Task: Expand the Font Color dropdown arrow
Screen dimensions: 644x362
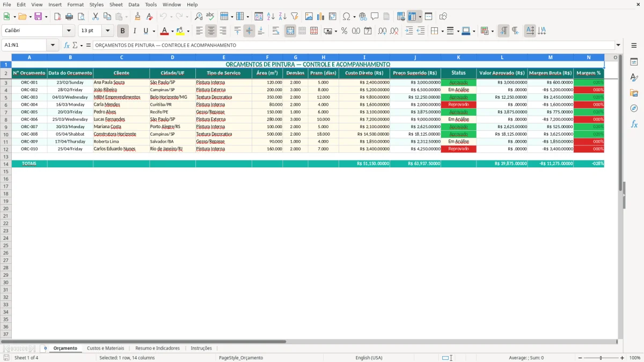Action: tap(172, 31)
